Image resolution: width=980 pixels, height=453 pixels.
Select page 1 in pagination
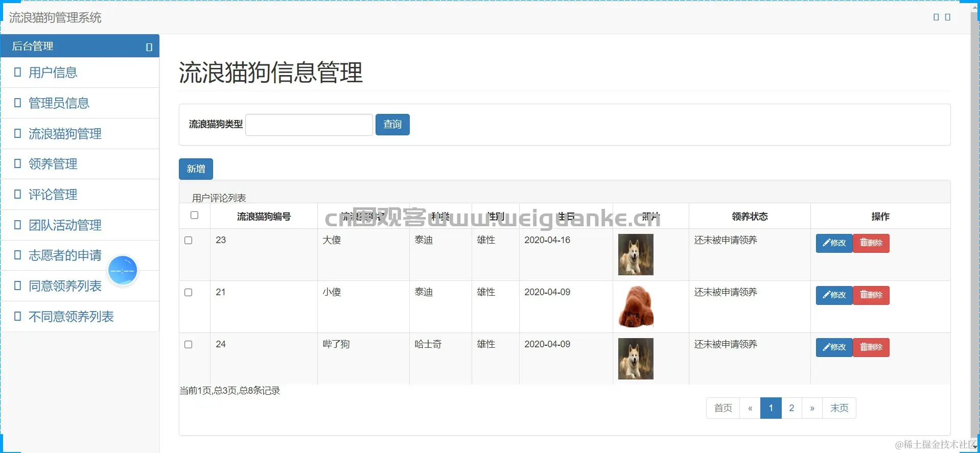tap(771, 408)
